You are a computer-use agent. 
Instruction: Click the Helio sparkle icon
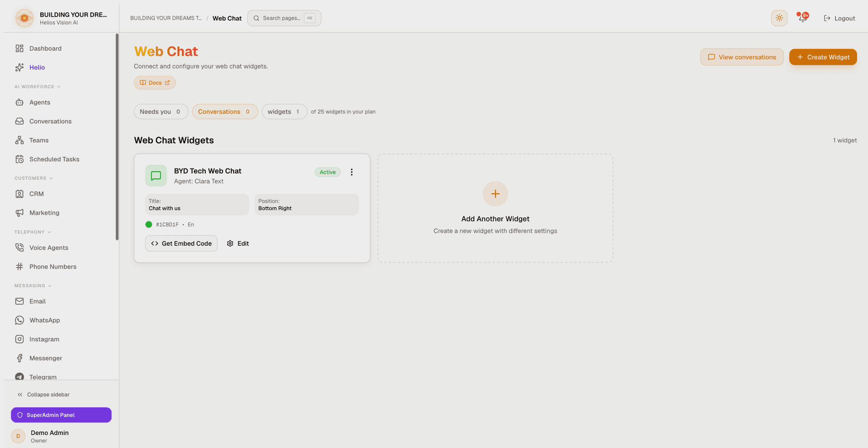(x=19, y=67)
